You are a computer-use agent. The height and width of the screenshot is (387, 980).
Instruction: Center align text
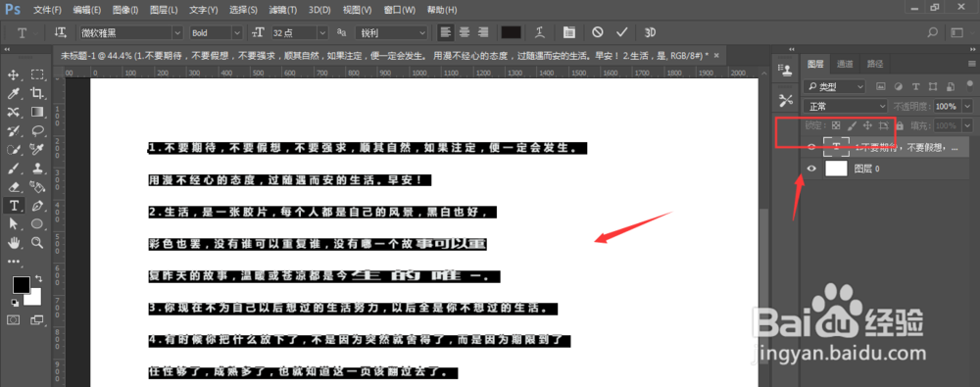click(x=464, y=32)
